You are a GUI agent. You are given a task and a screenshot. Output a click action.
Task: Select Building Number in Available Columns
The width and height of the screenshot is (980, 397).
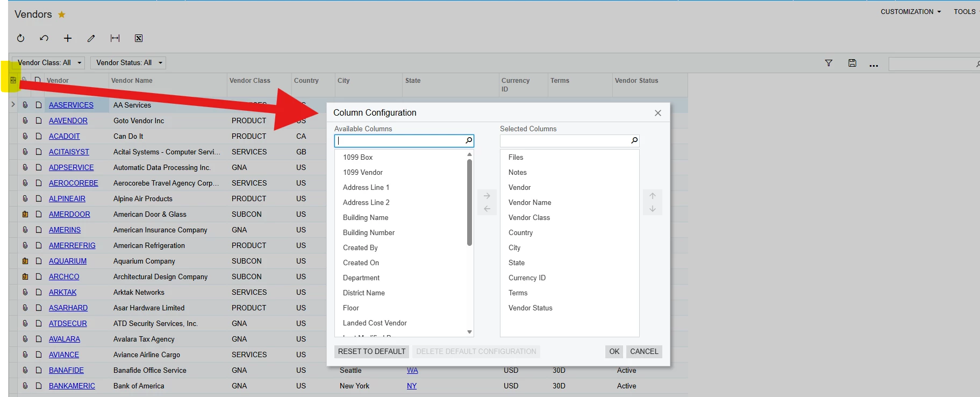point(369,232)
